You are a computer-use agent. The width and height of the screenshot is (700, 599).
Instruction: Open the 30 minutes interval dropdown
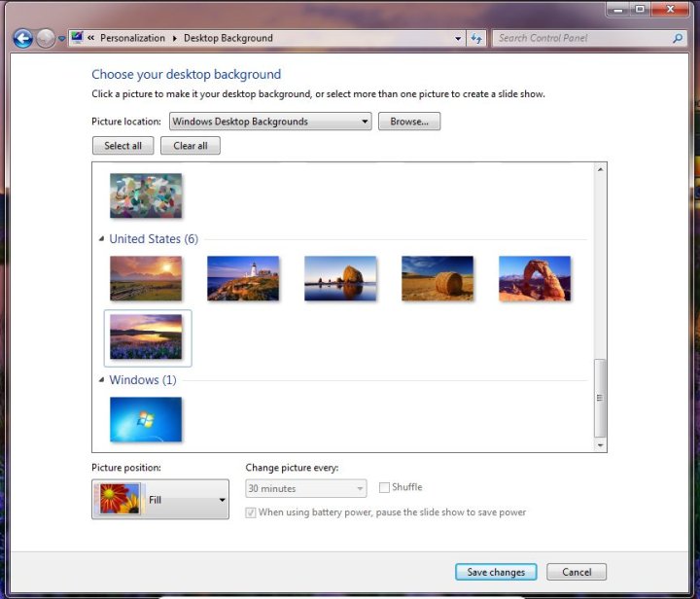pyautogui.click(x=306, y=488)
